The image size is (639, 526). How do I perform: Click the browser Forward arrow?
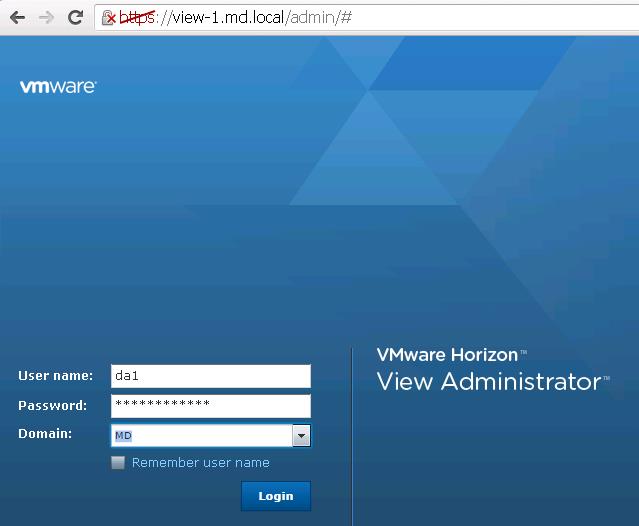(46, 18)
